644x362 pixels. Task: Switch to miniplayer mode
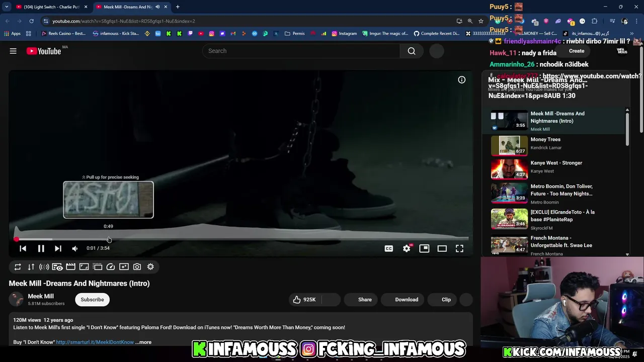coord(424,248)
